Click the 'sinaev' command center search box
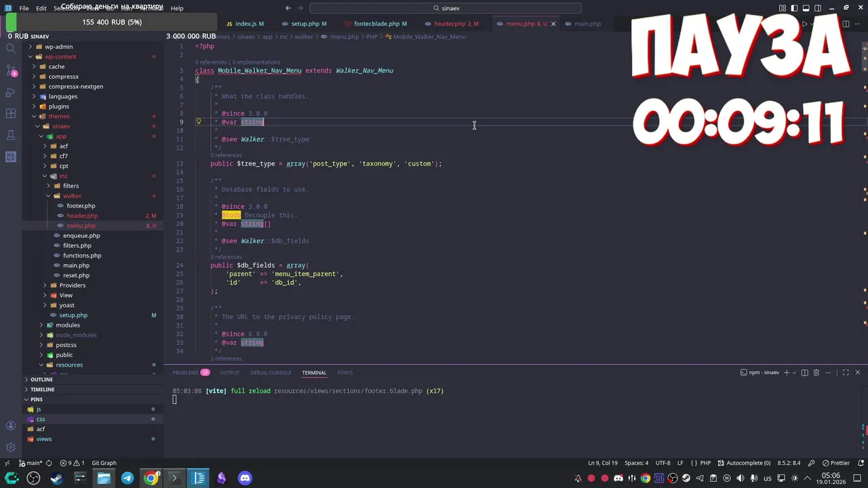Viewport: 868px width, 488px height. click(446, 8)
